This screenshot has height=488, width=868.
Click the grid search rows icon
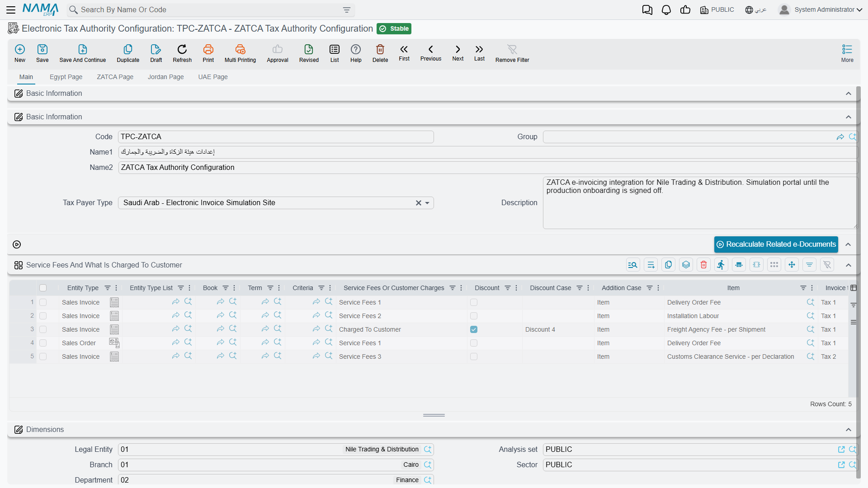633,265
